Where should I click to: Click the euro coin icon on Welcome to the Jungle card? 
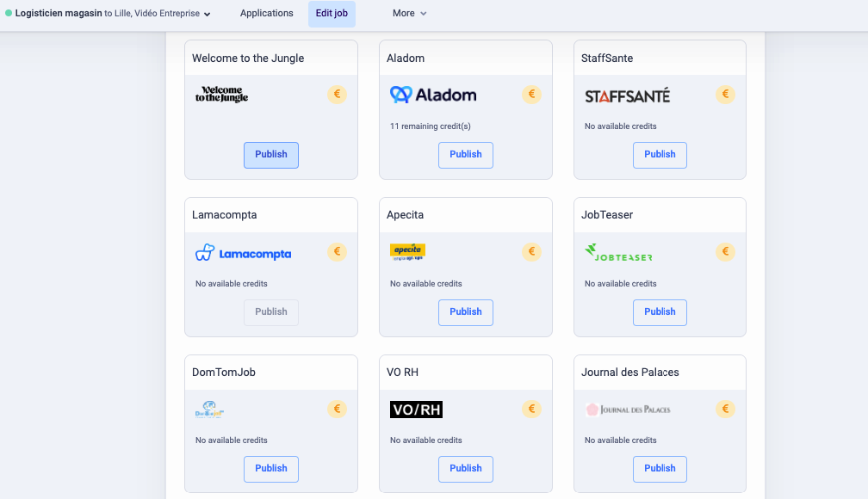[x=337, y=95]
